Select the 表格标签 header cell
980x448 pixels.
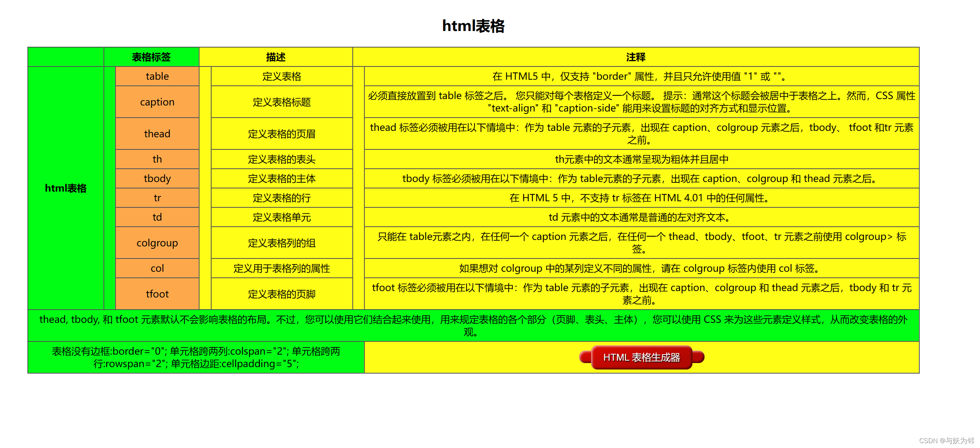coord(151,57)
